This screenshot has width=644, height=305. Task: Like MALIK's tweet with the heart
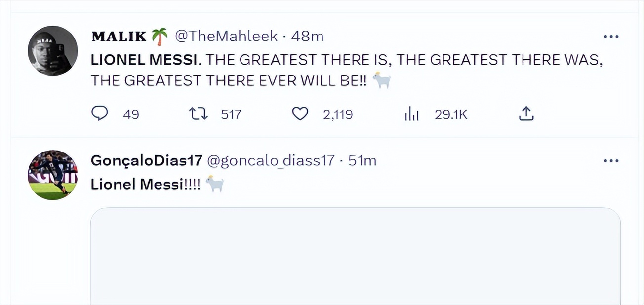pos(300,114)
